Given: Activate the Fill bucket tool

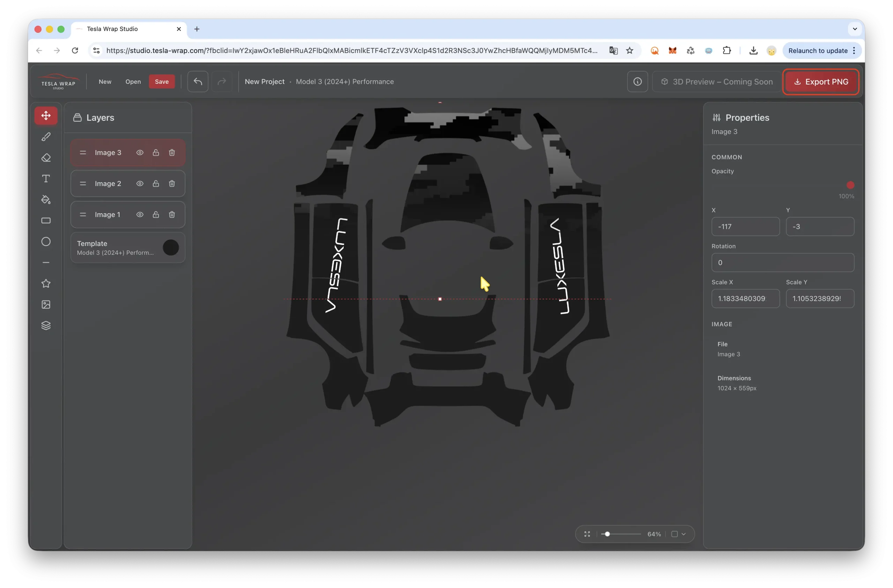Looking at the screenshot, I should (x=46, y=200).
